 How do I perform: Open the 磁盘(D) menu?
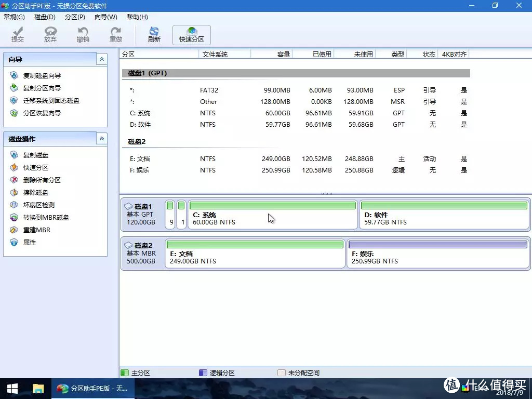pos(45,17)
